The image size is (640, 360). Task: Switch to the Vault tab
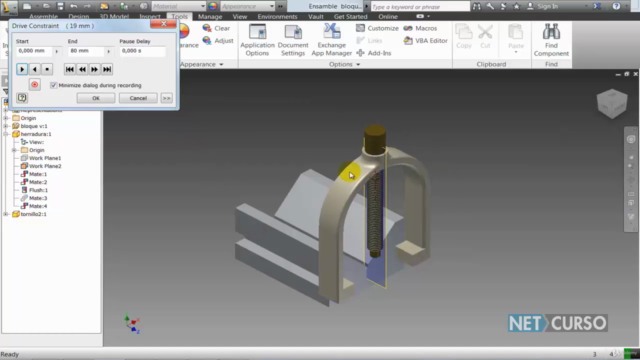[316, 17]
